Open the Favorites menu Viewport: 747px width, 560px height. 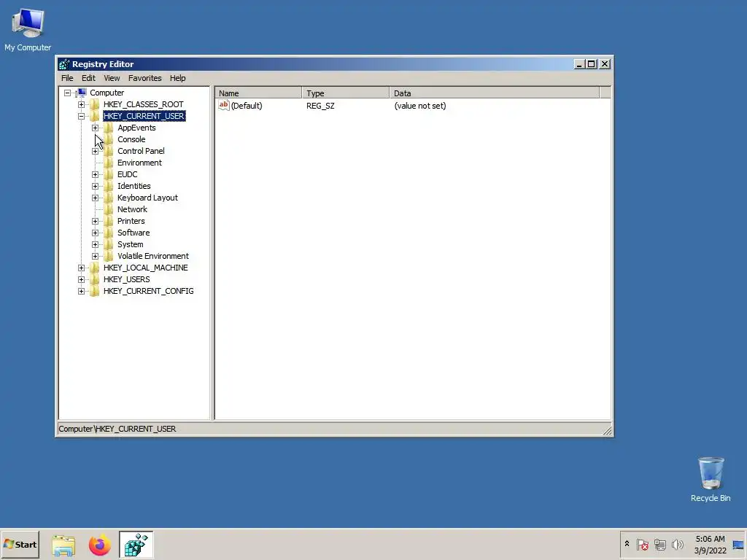(x=145, y=78)
